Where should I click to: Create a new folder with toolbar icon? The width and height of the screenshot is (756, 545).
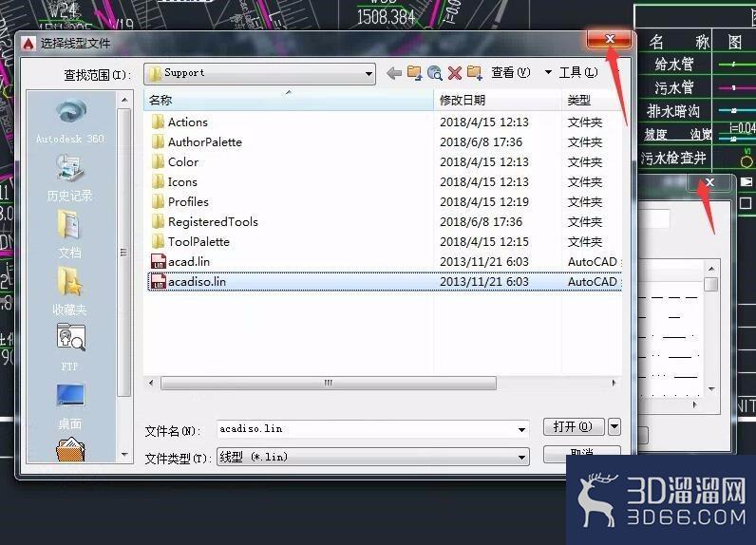[475, 73]
